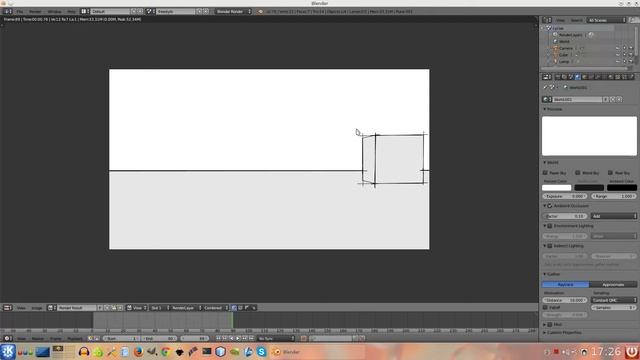Toggle the Ambient Occlusion checkbox
Image resolution: width=640 pixels, height=360 pixels.
click(549, 206)
